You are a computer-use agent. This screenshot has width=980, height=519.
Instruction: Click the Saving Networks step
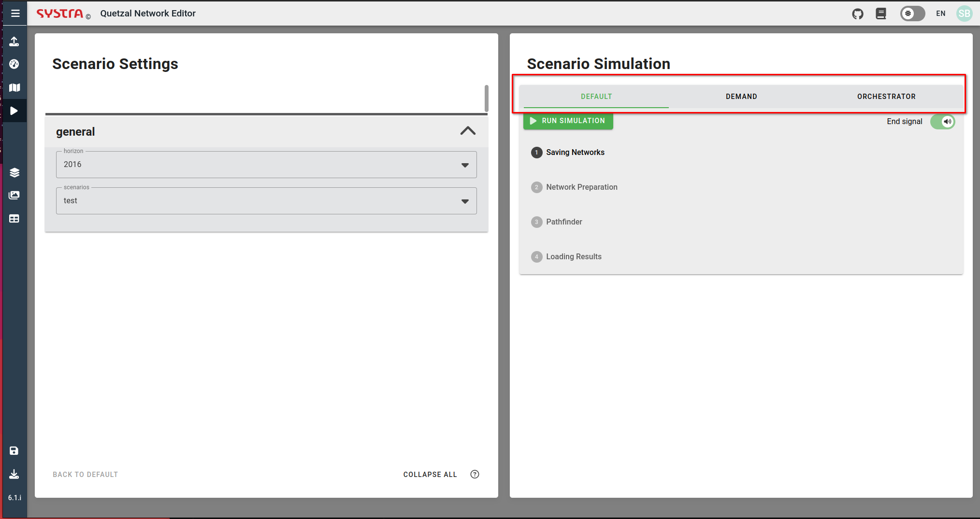tap(568, 153)
